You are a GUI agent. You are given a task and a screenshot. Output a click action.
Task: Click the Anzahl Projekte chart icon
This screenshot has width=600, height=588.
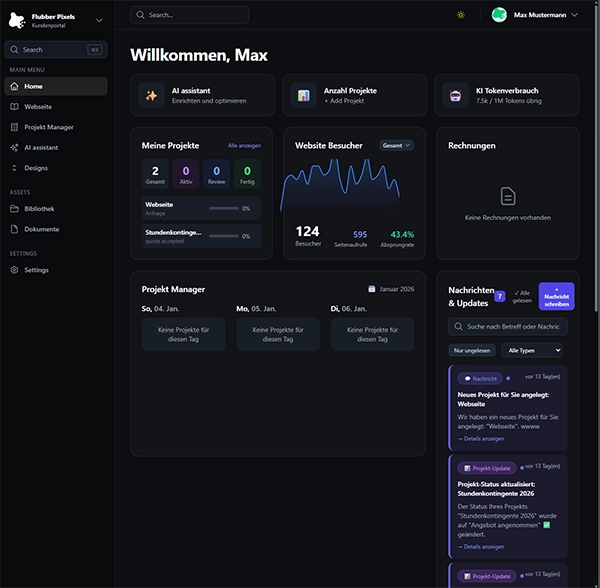pyautogui.click(x=303, y=96)
